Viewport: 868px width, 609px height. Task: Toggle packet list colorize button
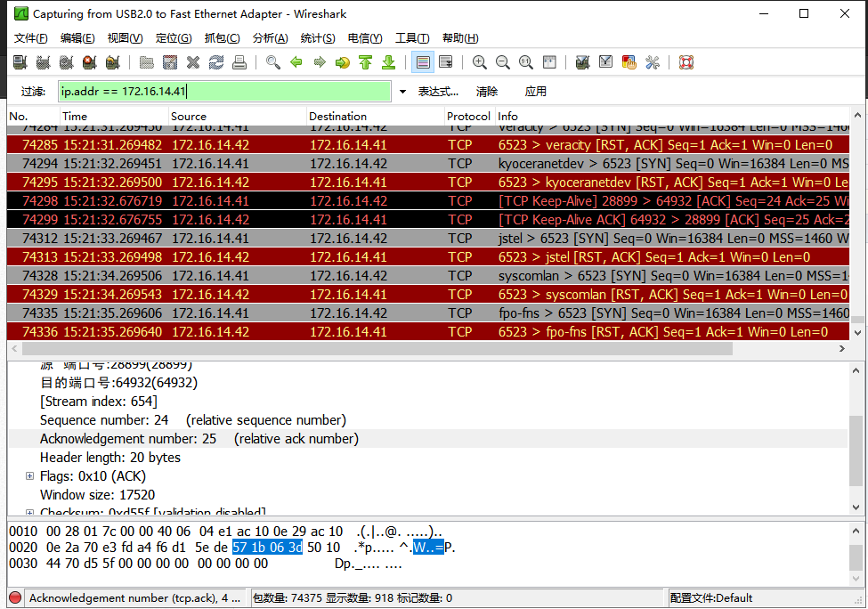tap(423, 62)
